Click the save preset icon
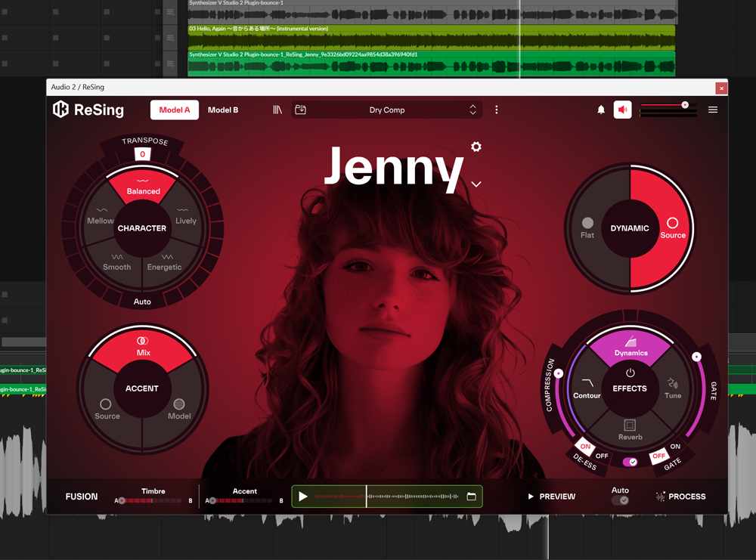 pos(300,110)
